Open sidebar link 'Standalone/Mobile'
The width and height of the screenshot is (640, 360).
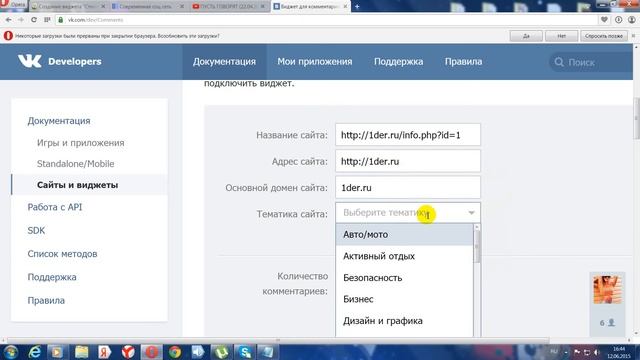point(76,164)
